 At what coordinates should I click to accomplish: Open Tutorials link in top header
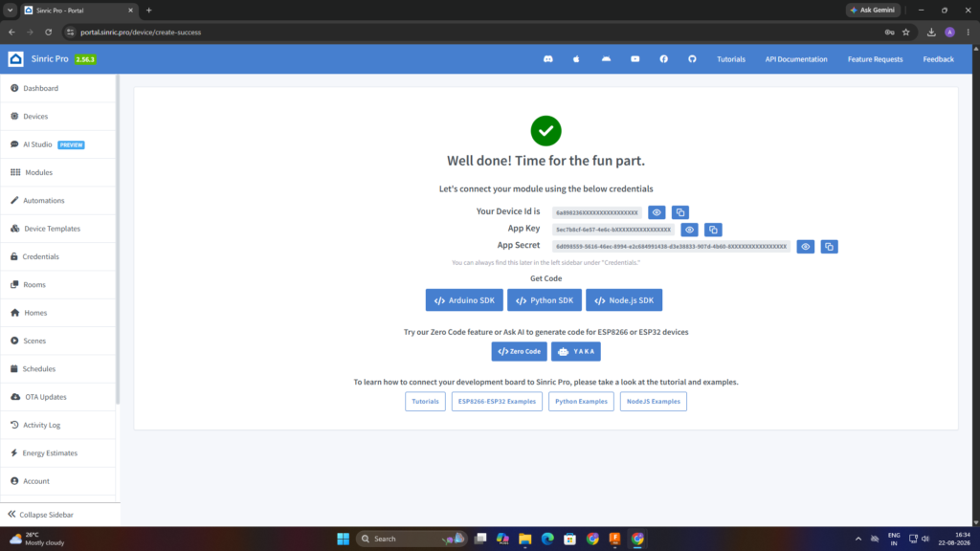730,59
